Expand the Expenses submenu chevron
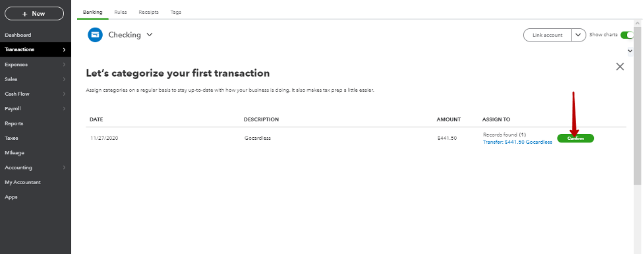The image size is (644, 254). (64, 65)
